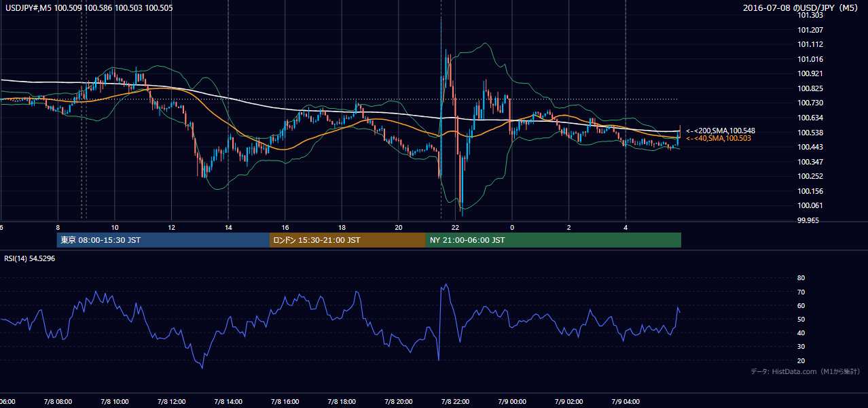Screen dimensions: 868x408
Task: Click RSI axis level 50
Action: click(x=801, y=319)
